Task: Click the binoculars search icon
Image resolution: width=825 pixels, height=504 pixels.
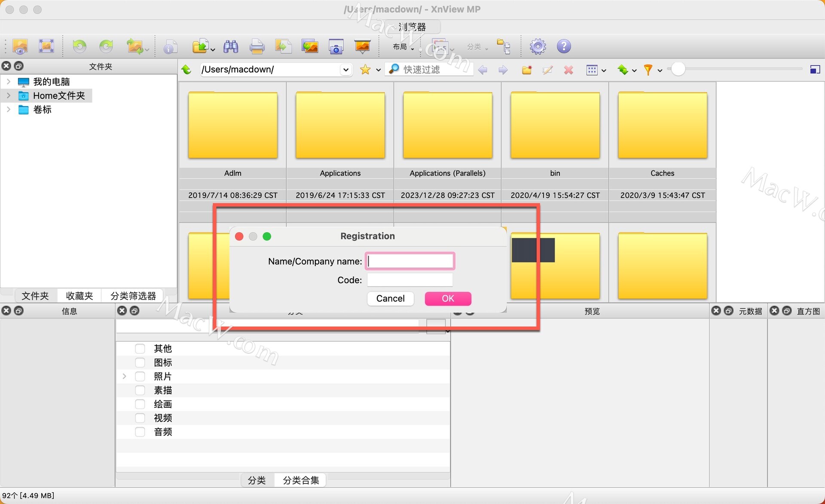Action: tap(231, 46)
